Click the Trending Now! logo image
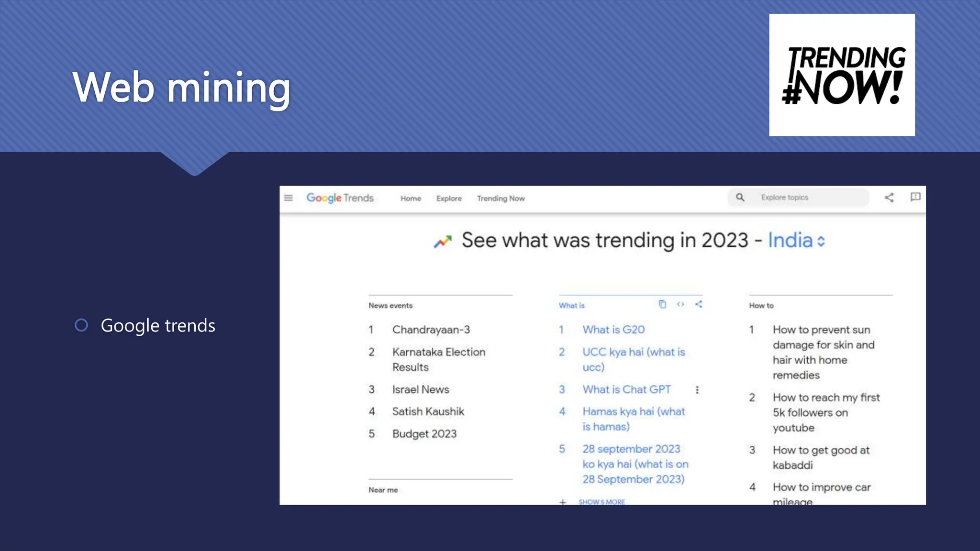 tap(842, 75)
